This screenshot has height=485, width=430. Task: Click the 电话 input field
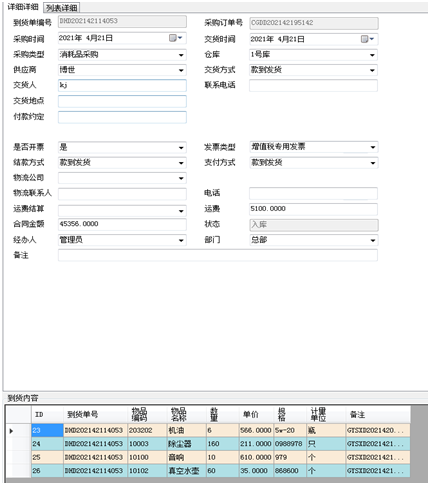pos(313,193)
